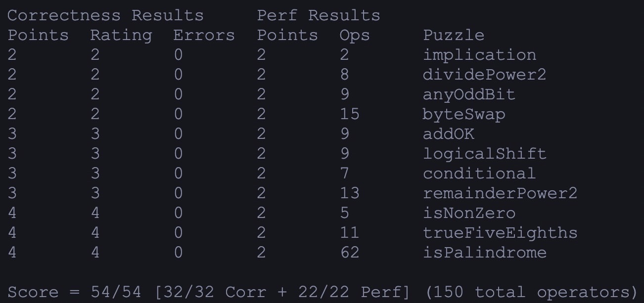Click the 'Perf Results' heading
644x303 pixels.
319,15
